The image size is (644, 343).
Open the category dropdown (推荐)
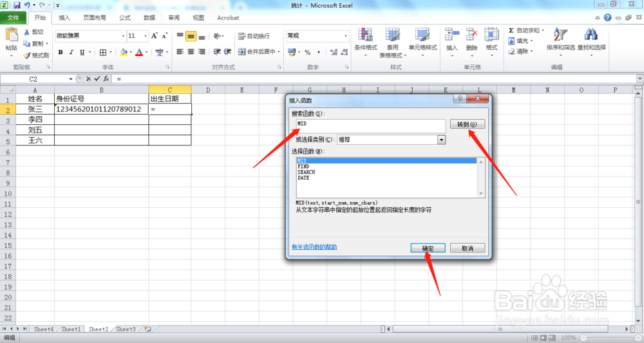tap(442, 140)
